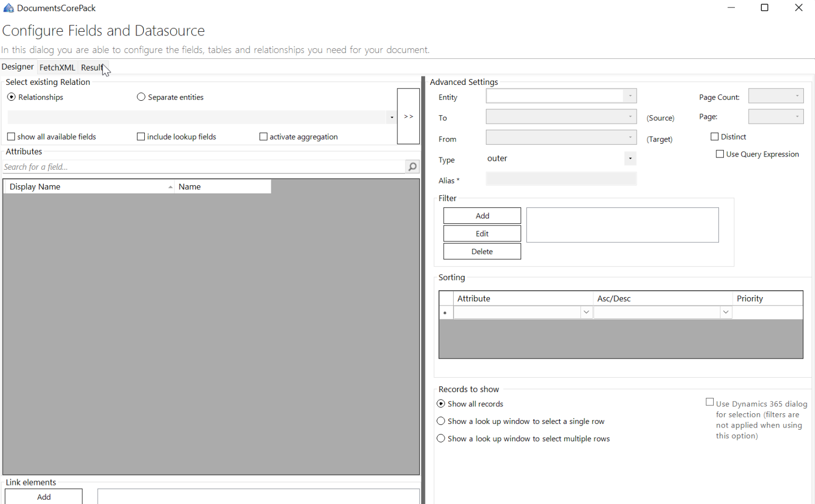Click the DocumentsCorePack application icon
The width and height of the screenshot is (815, 504).
(7, 7)
